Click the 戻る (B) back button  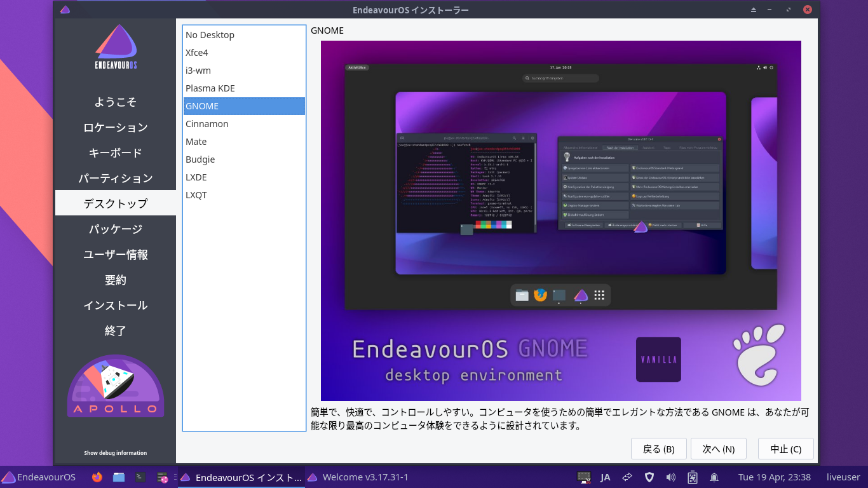coord(658,449)
